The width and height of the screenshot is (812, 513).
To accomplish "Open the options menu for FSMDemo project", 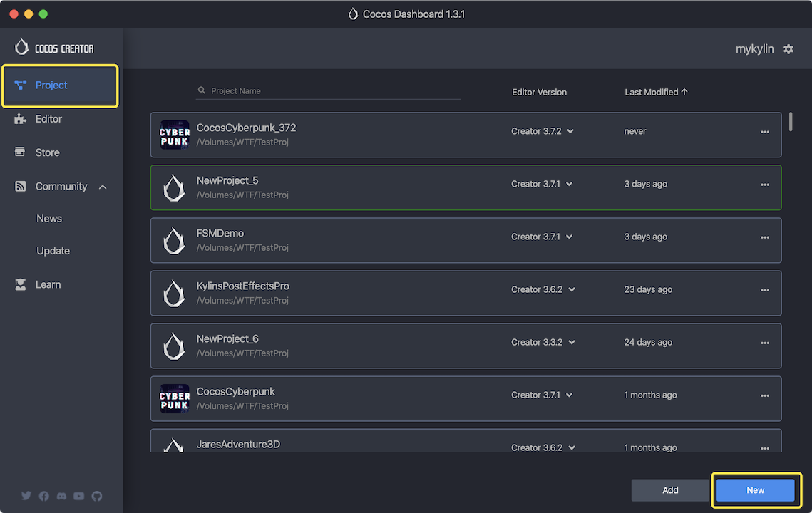I will (x=764, y=237).
